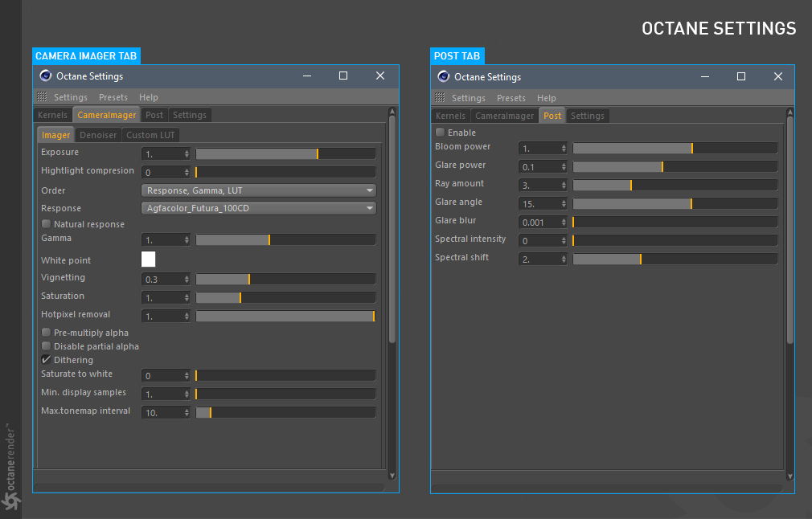Image resolution: width=812 pixels, height=519 pixels.
Task: Click the vertical scrollbar in the Camera Imager window
Action: coord(392,229)
